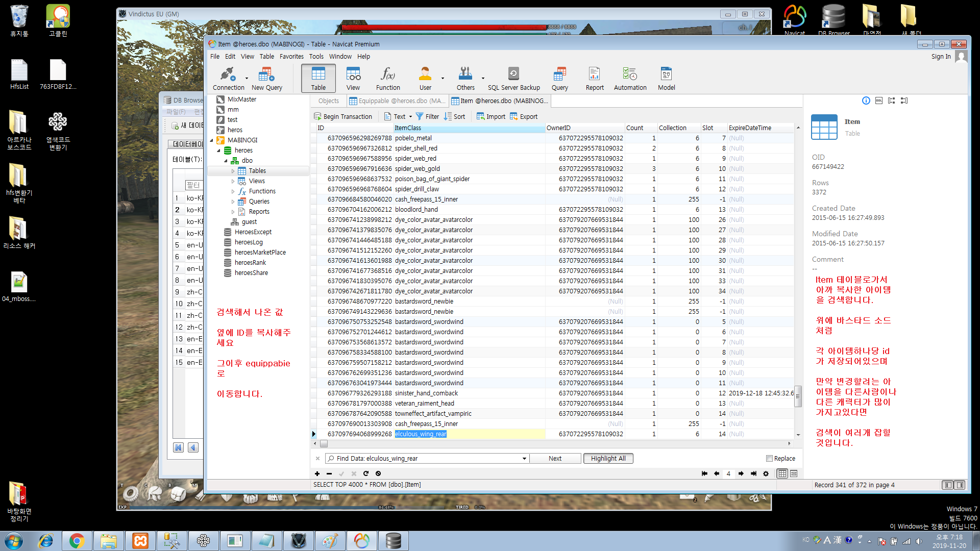Open the Model toolbar icon

(x=666, y=78)
